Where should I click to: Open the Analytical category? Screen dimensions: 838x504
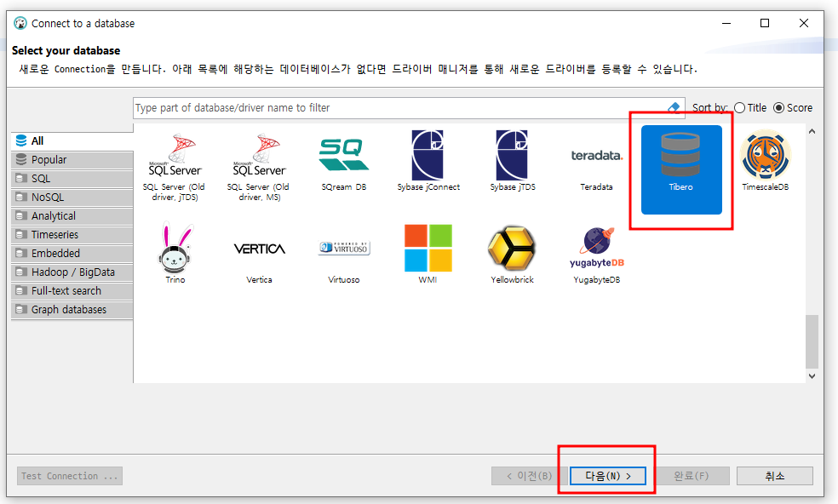(72, 216)
